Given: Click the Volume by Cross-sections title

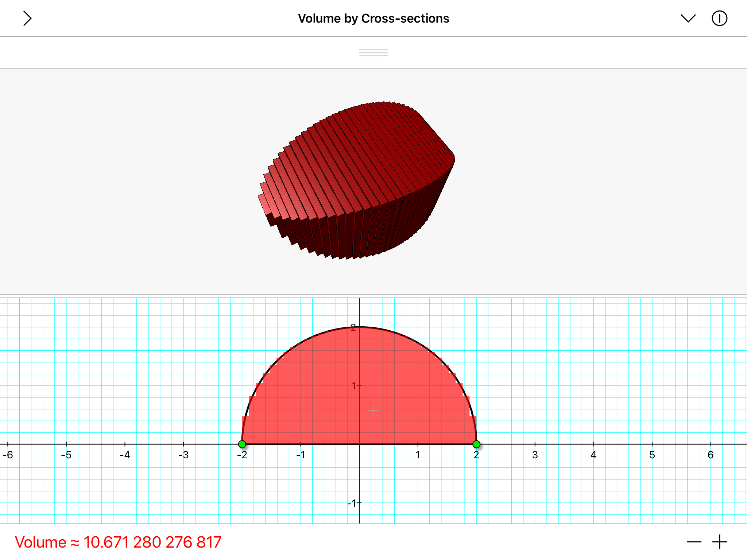Looking at the screenshot, I should point(373,18).
